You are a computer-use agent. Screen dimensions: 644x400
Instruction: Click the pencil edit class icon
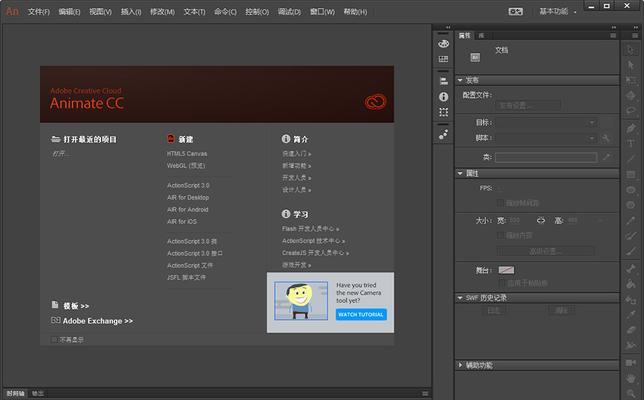[x=606, y=157]
